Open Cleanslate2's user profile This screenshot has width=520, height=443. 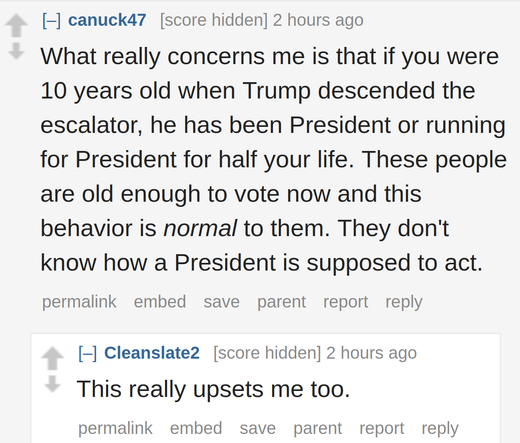(x=152, y=353)
